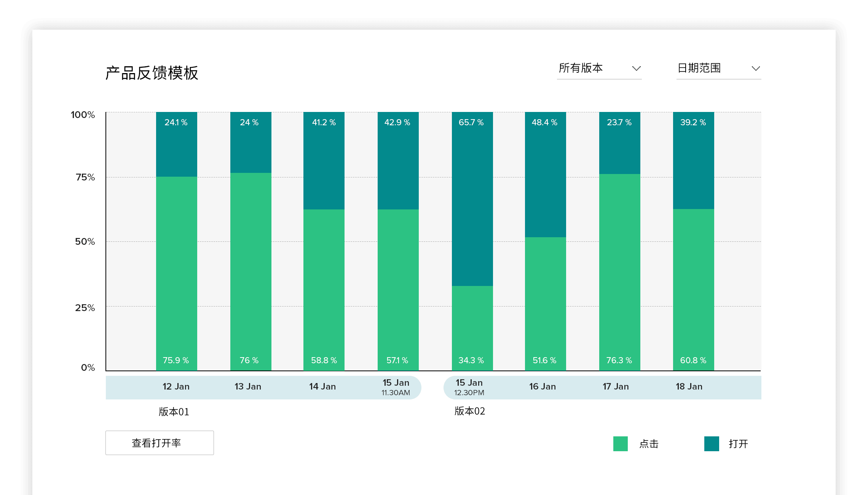This screenshot has width=868, height=495.
Task: Click the teal 打开 legend swatch
Action: (x=711, y=444)
